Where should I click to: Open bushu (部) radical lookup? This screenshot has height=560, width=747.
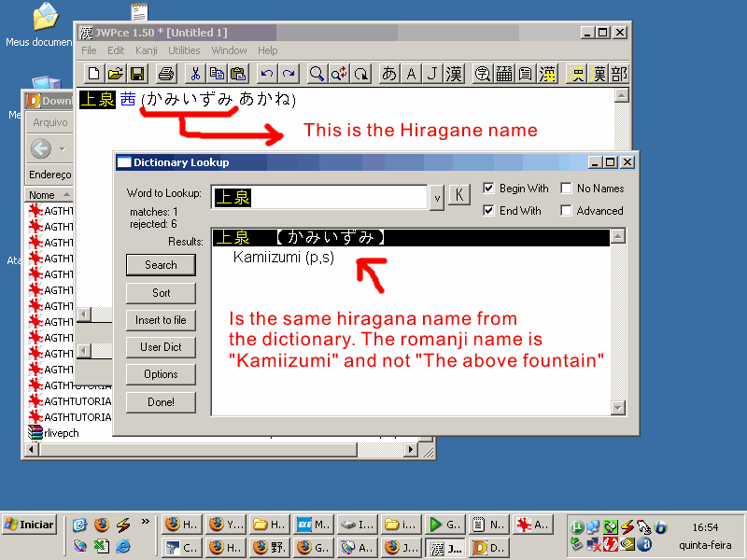tap(619, 74)
